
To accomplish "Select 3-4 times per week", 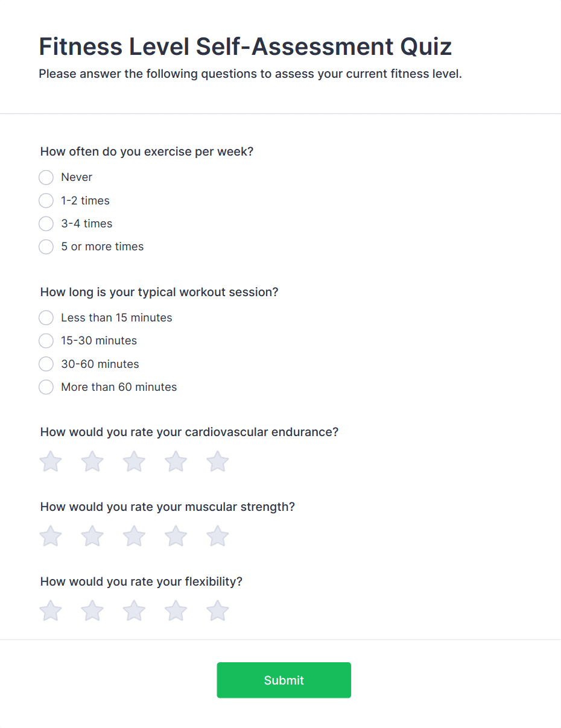I will [46, 224].
